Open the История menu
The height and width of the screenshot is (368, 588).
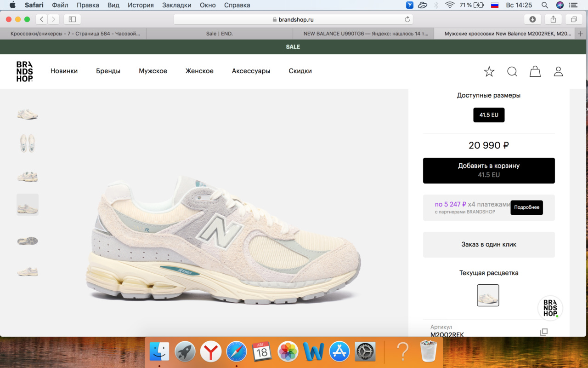tap(141, 5)
